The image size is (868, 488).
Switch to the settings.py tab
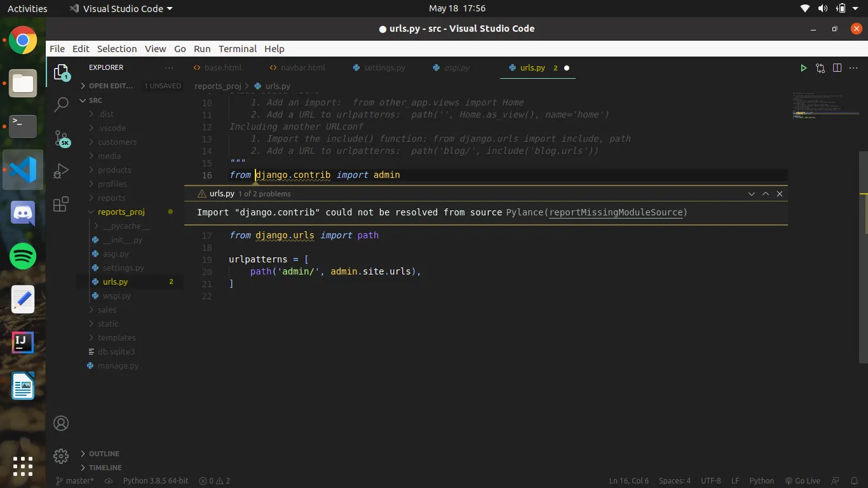click(384, 68)
